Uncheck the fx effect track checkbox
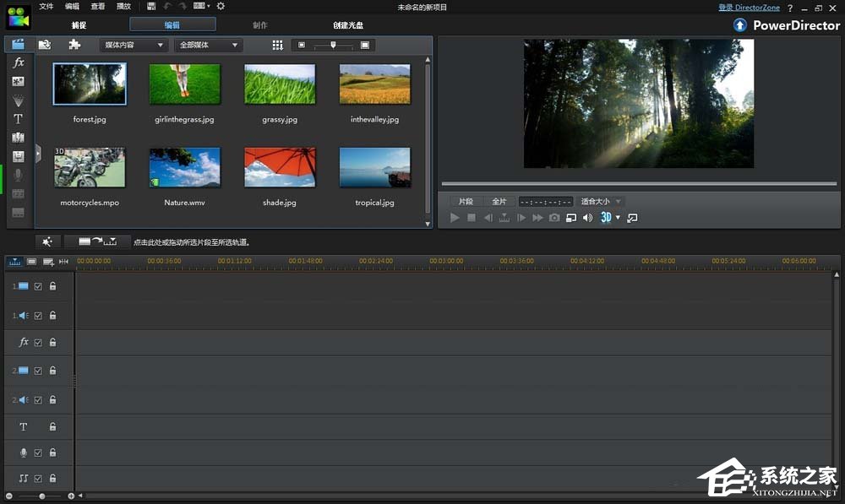 (x=38, y=343)
